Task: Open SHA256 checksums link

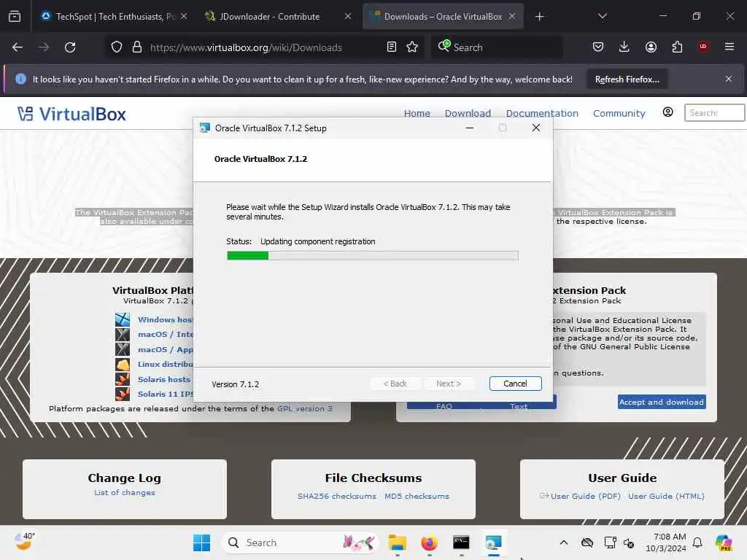Action: pyautogui.click(x=337, y=496)
